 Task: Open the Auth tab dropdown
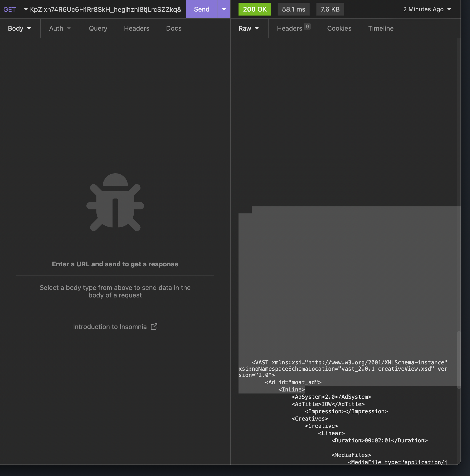tap(60, 28)
